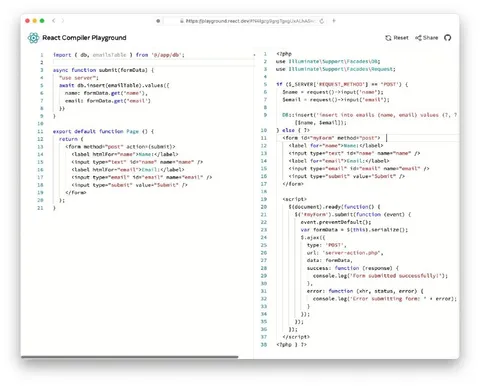This screenshot has height=386, width=480.
Task: Click 'error: function (xhr, status, error) {' line
Action: pyautogui.click(x=365, y=291)
